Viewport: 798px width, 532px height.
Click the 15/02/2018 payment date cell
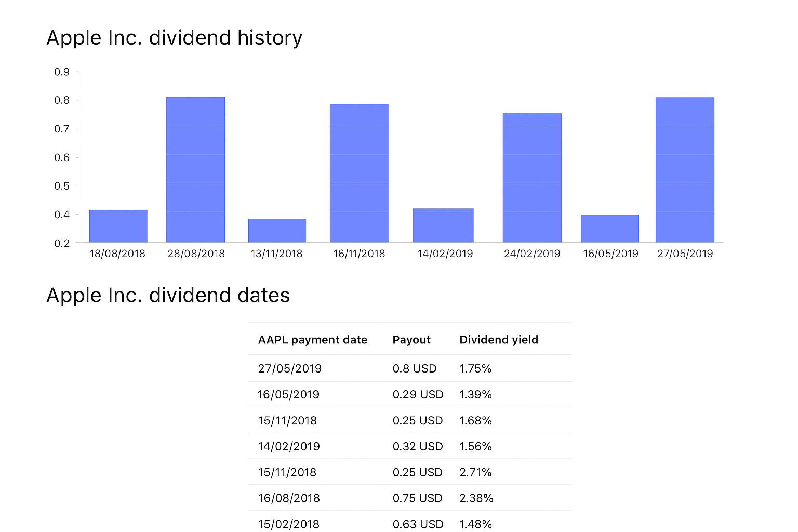tap(289, 524)
